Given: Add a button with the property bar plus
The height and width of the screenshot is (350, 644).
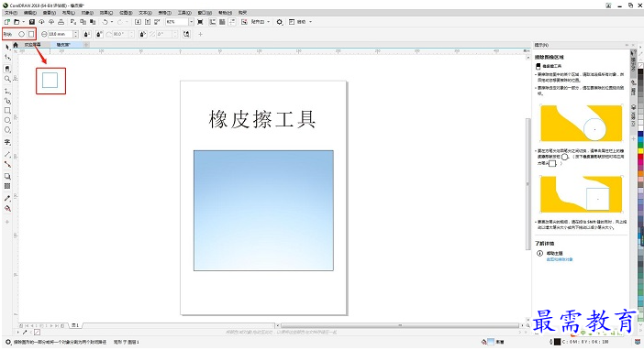Looking at the screenshot, I should click(200, 34).
